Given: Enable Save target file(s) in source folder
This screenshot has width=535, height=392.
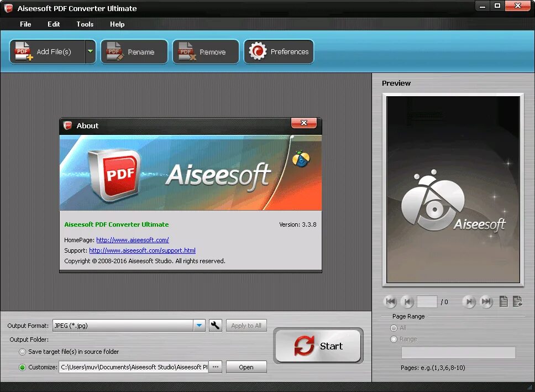Looking at the screenshot, I should 22,351.
